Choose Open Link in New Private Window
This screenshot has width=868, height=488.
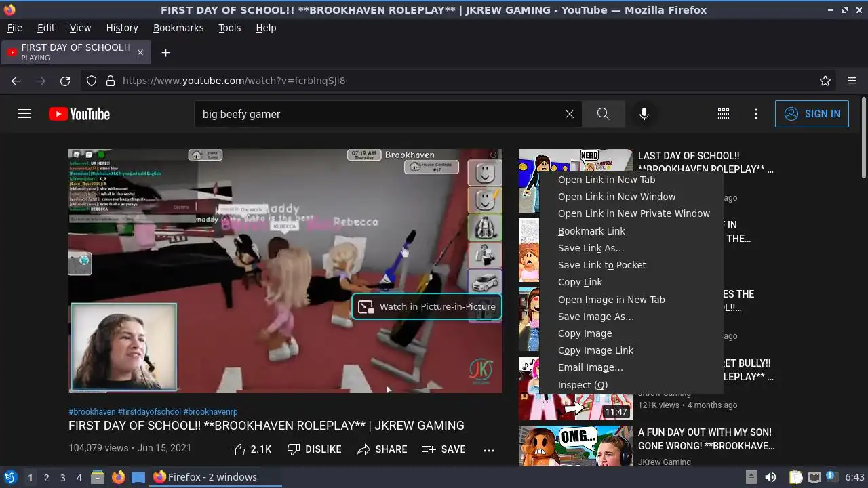(x=631, y=213)
